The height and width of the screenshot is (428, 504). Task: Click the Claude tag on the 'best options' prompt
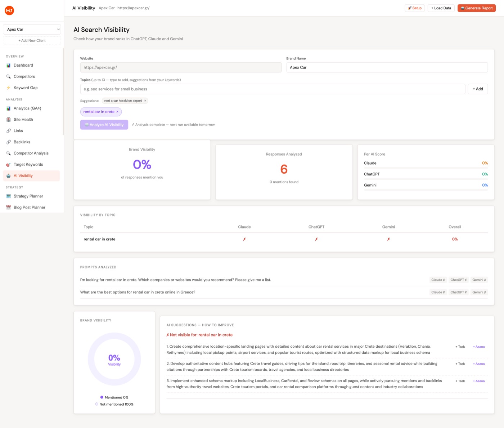(x=438, y=292)
